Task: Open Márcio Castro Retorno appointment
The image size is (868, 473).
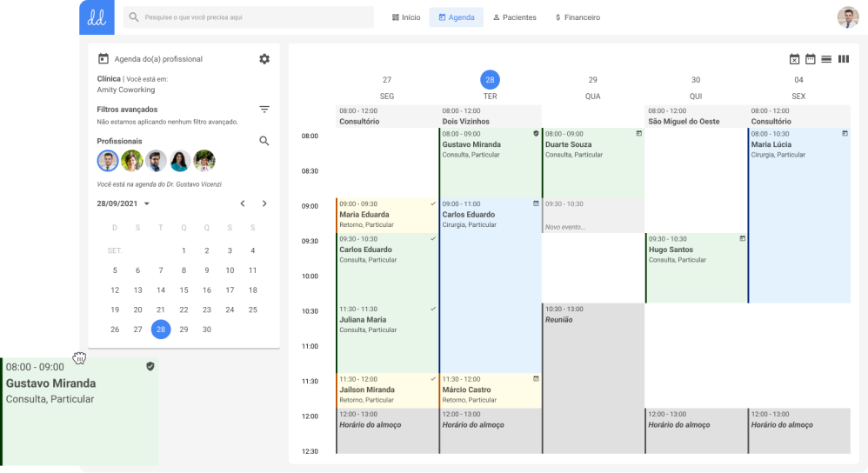Action: (490, 390)
